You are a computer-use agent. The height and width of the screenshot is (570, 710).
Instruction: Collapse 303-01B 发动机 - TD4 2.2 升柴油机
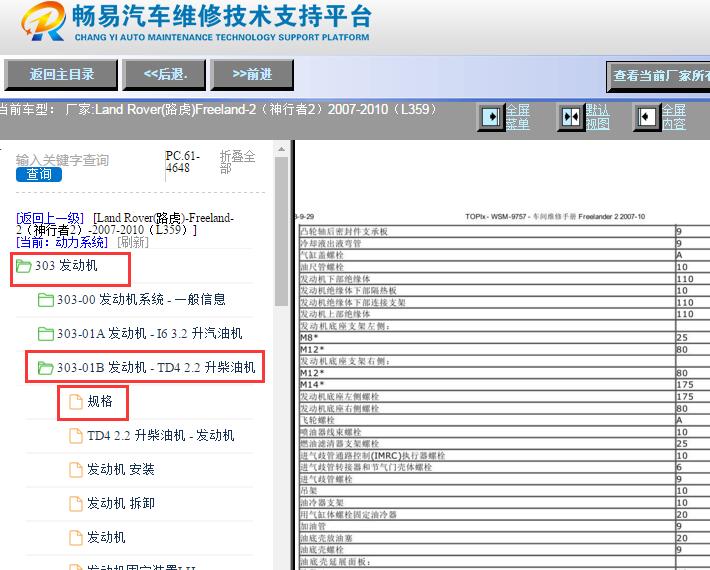(156, 367)
